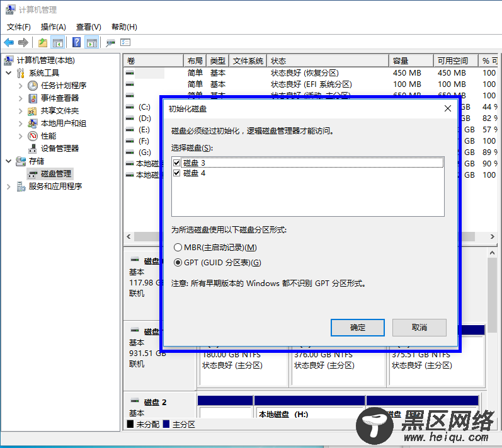Sort by the 文件系统 column header
The image size is (502, 448).
click(248, 61)
